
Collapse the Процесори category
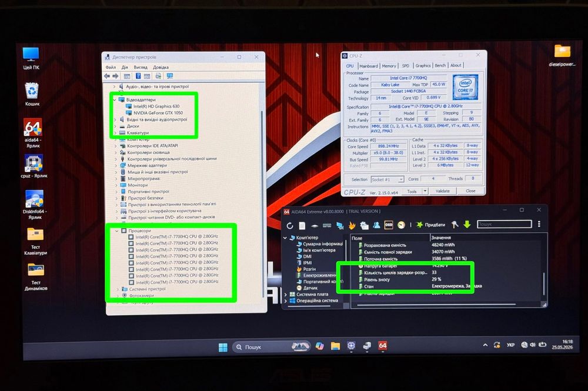(x=117, y=231)
